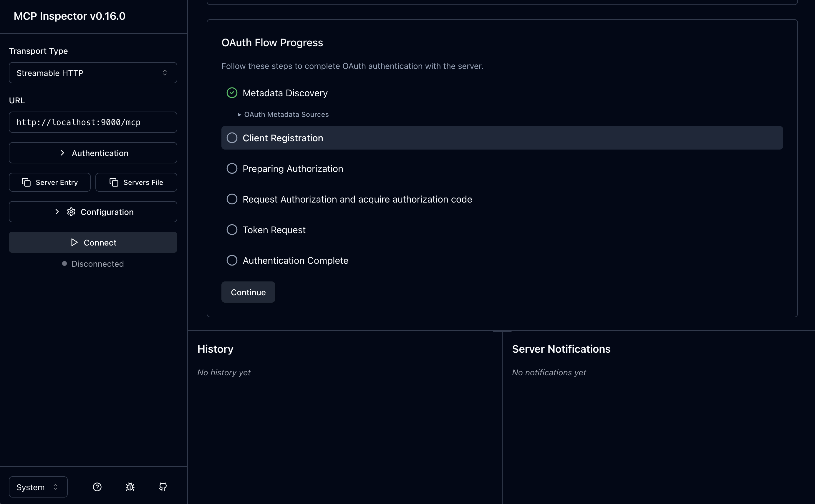Click the 'No notifications yet' text

tap(549, 372)
